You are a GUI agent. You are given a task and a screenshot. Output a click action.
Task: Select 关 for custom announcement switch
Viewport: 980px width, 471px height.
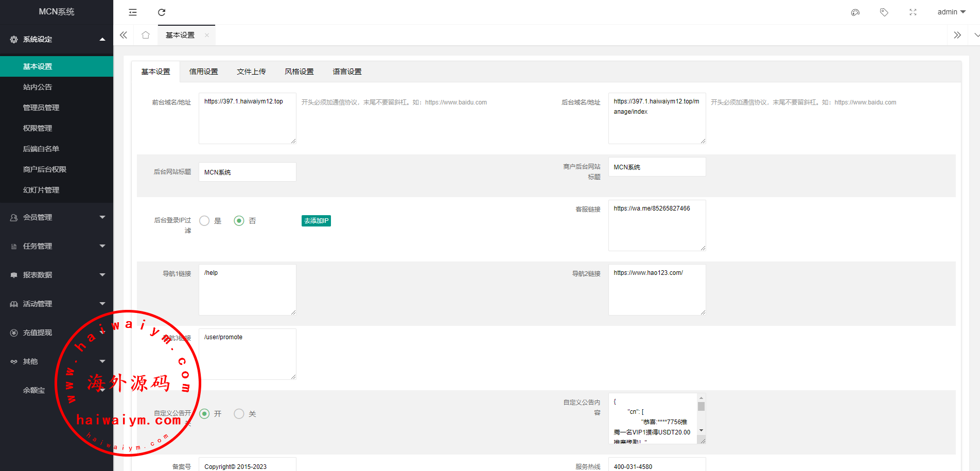point(239,414)
